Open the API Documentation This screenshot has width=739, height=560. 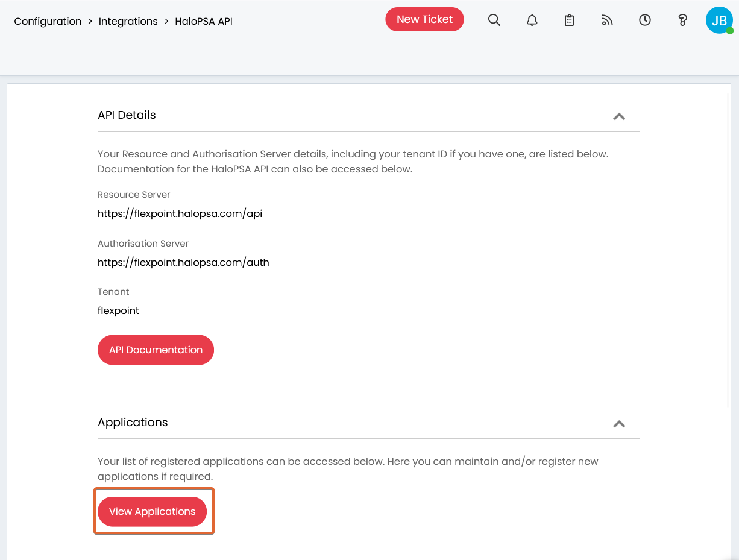tap(156, 350)
